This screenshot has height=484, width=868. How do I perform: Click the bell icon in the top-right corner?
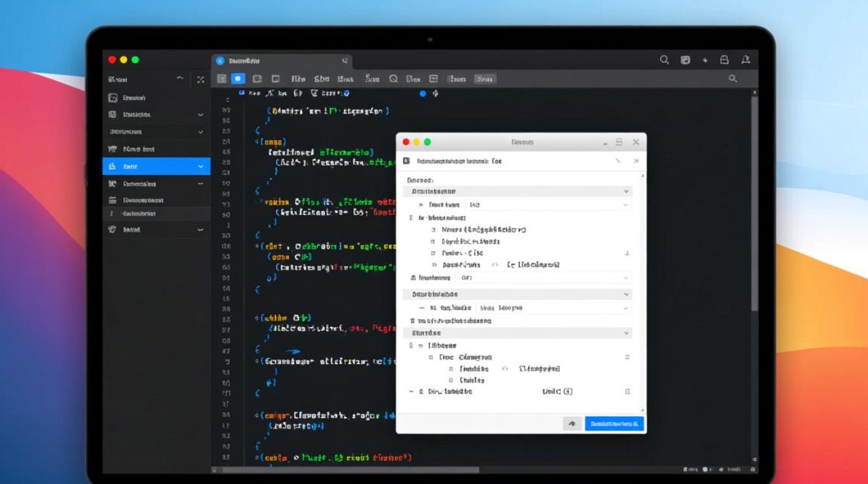[746, 60]
